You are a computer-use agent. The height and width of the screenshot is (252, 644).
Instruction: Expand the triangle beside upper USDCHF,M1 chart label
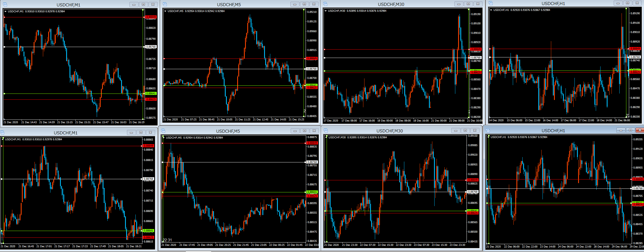coord(6,11)
